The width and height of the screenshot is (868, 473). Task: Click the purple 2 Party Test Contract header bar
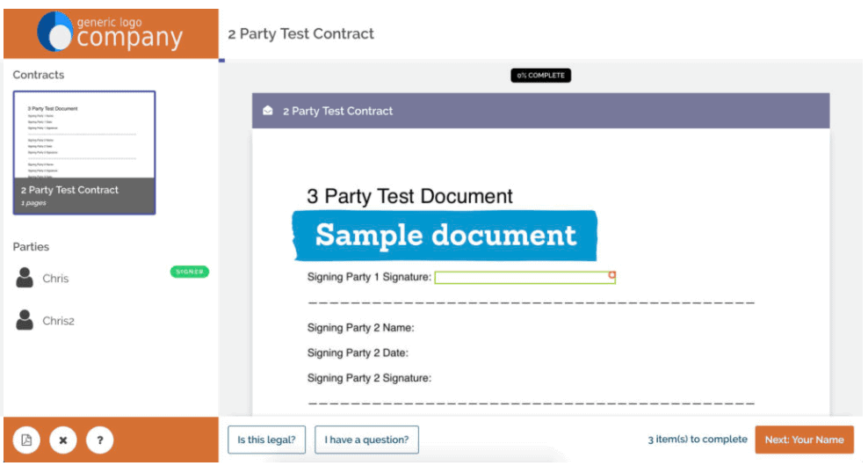pos(541,111)
